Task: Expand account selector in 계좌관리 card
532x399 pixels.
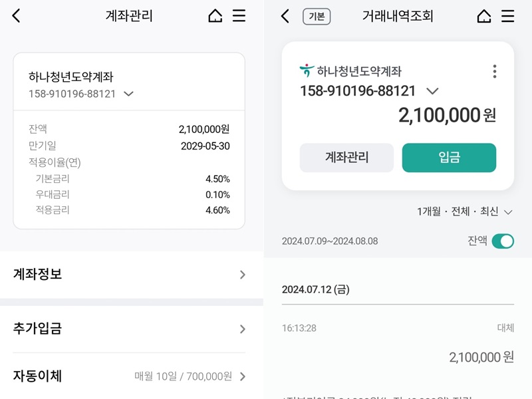Action: [x=128, y=94]
